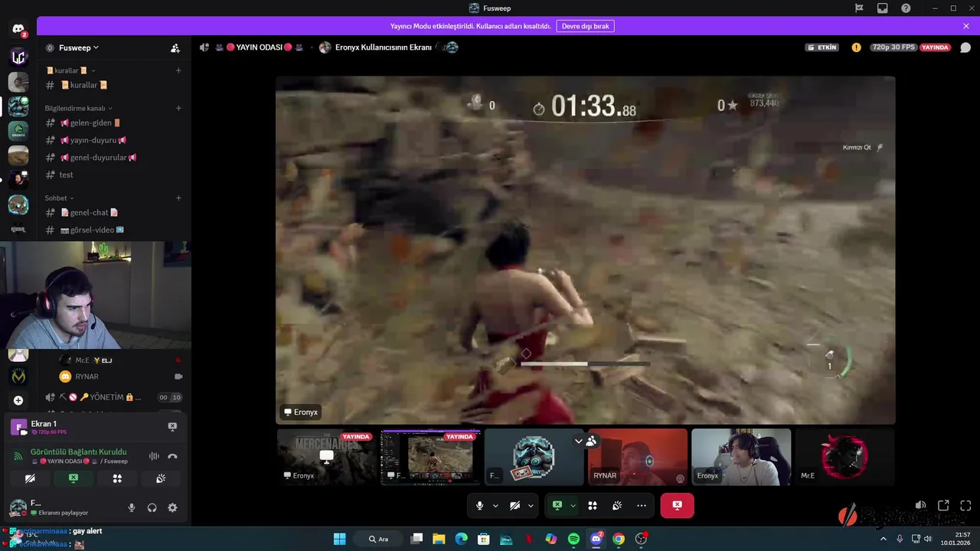Collapse the Sohbet category
Screen dimensions: 980x551
pyautogui.click(x=60, y=198)
